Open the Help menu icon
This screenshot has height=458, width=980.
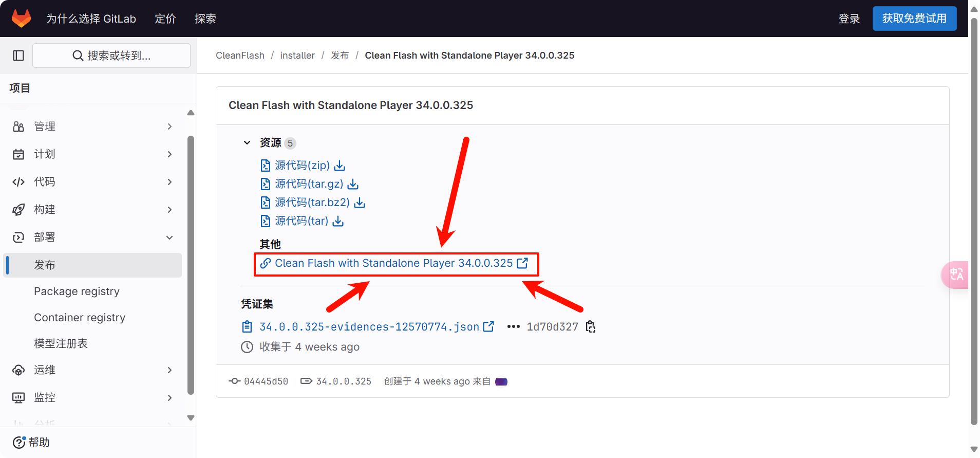click(x=19, y=443)
